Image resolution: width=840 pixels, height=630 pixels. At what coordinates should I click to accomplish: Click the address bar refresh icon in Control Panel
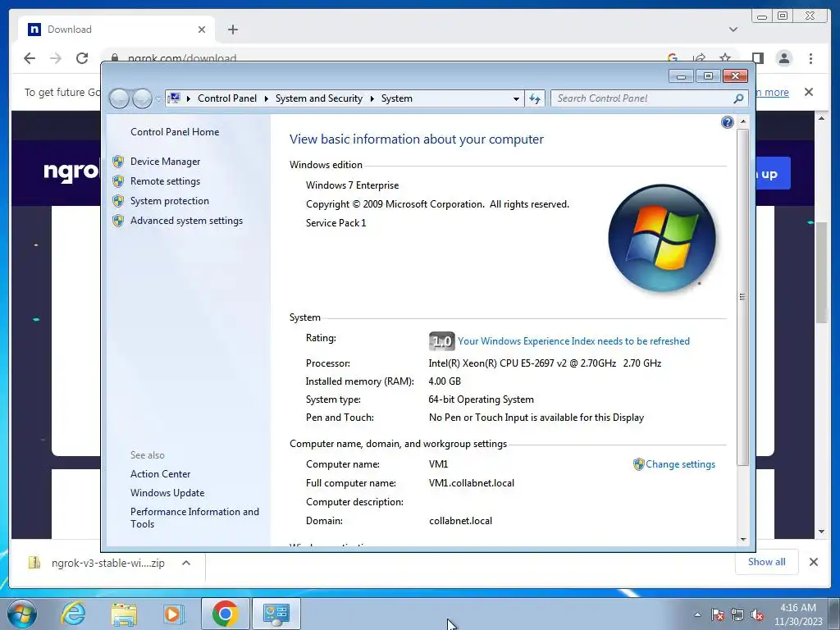(535, 98)
